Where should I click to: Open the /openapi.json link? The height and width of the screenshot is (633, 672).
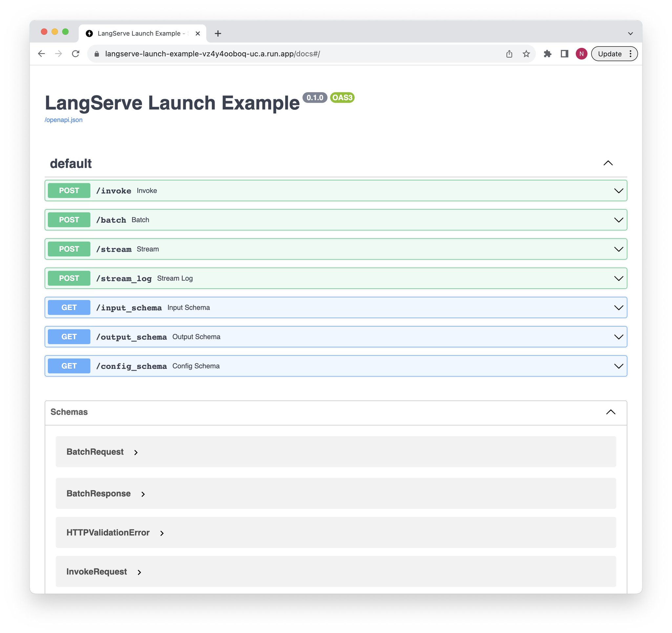(64, 120)
